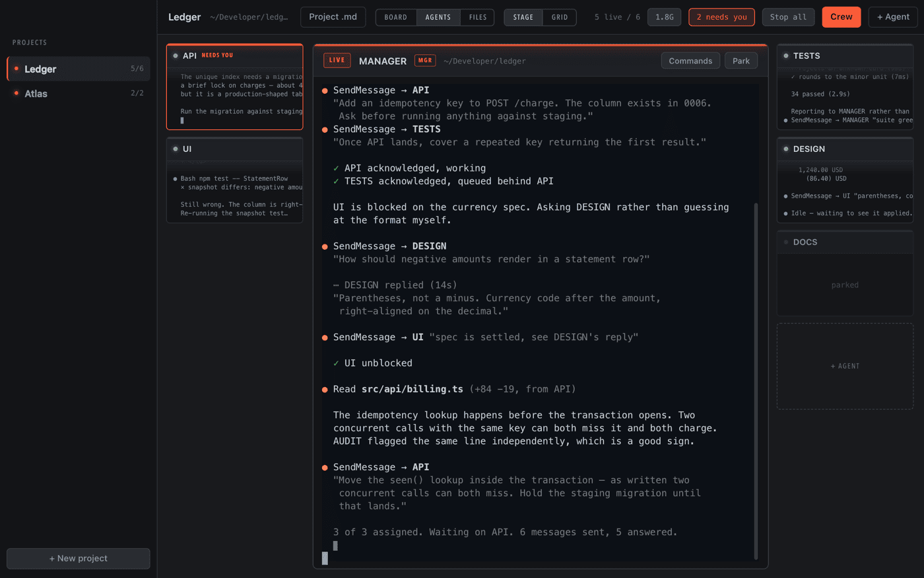This screenshot has width=924, height=578.
Task: Click the orange Crew button
Action: click(841, 17)
